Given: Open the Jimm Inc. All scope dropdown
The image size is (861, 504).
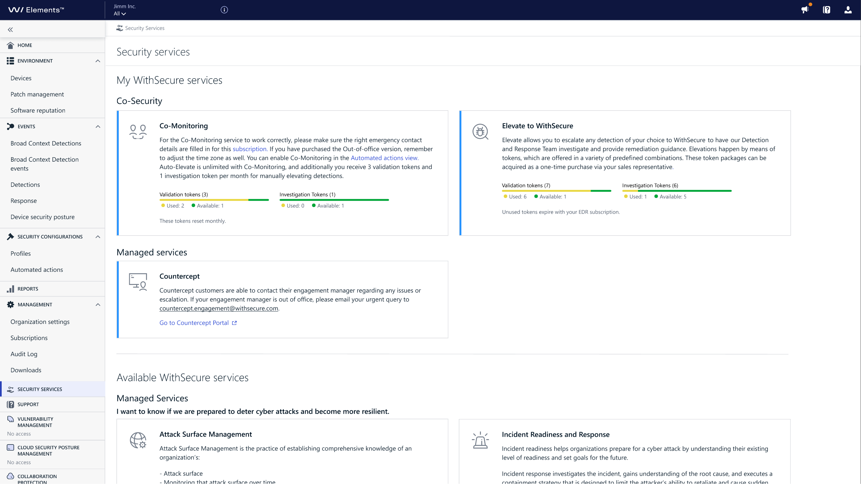Looking at the screenshot, I should coord(120,14).
